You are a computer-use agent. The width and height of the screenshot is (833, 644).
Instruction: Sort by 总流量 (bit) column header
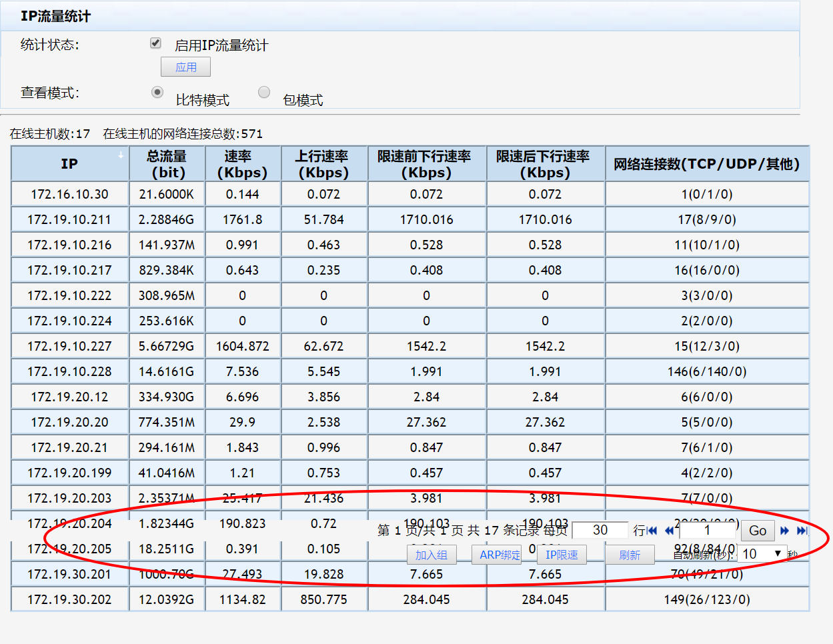[167, 164]
